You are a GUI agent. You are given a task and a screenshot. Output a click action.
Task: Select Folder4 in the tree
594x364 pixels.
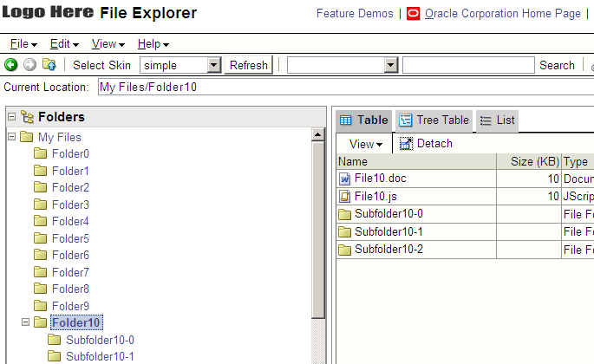(70, 221)
